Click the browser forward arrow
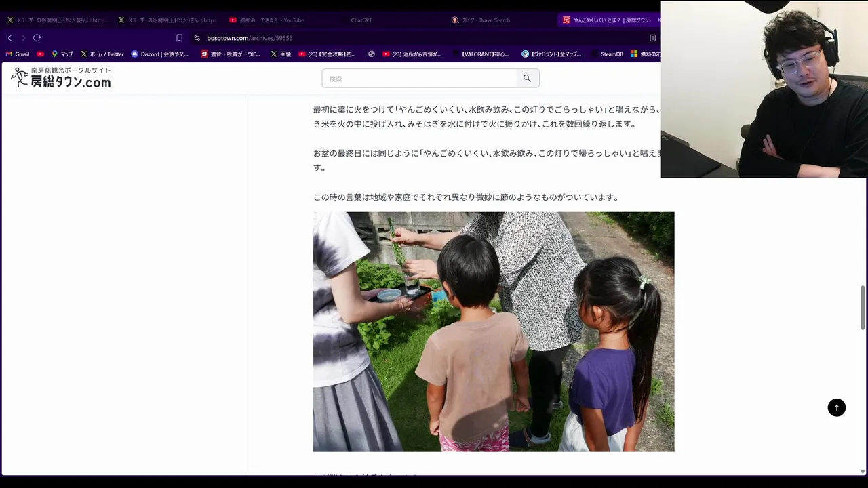This screenshot has height=488, width=868. point(23,38)
